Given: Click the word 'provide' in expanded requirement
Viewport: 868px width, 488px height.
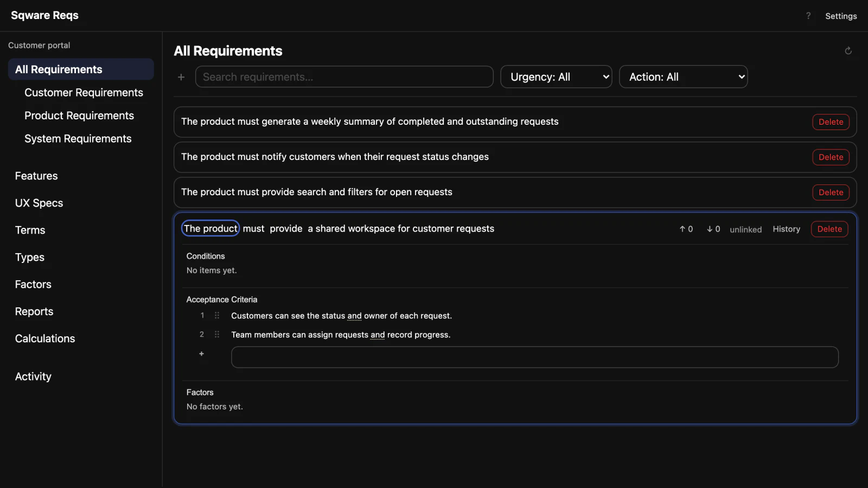Looking at the screenshot, I should [x=286, y=229].
